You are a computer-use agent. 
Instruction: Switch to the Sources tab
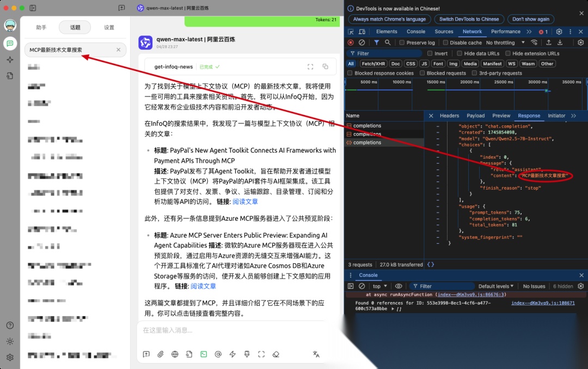click(444, 32)
